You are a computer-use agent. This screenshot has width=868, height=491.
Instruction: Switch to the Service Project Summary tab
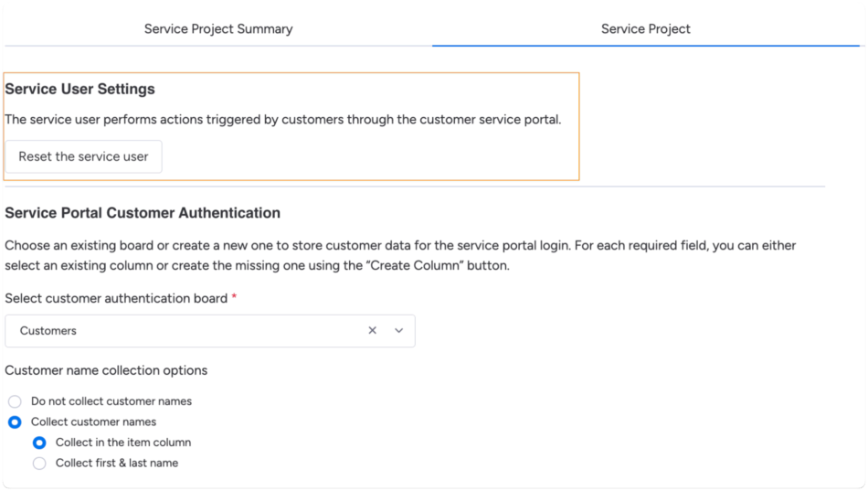click(218, 29)
